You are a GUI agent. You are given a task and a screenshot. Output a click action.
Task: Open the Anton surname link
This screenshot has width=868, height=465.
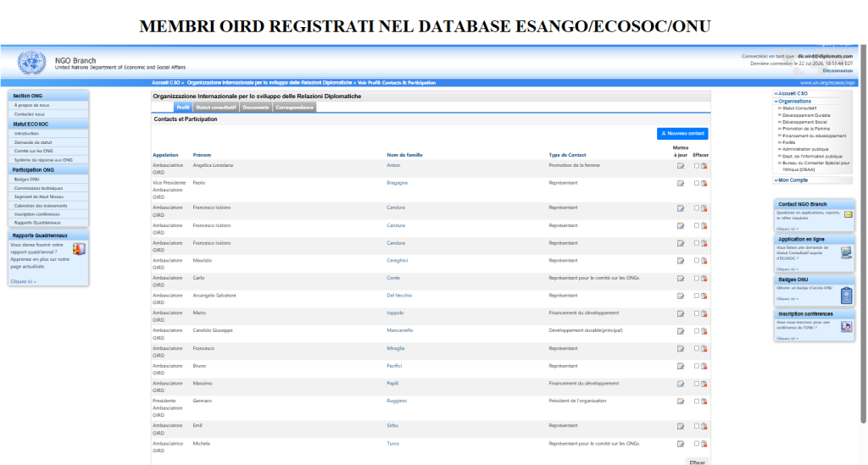(393, 165)
